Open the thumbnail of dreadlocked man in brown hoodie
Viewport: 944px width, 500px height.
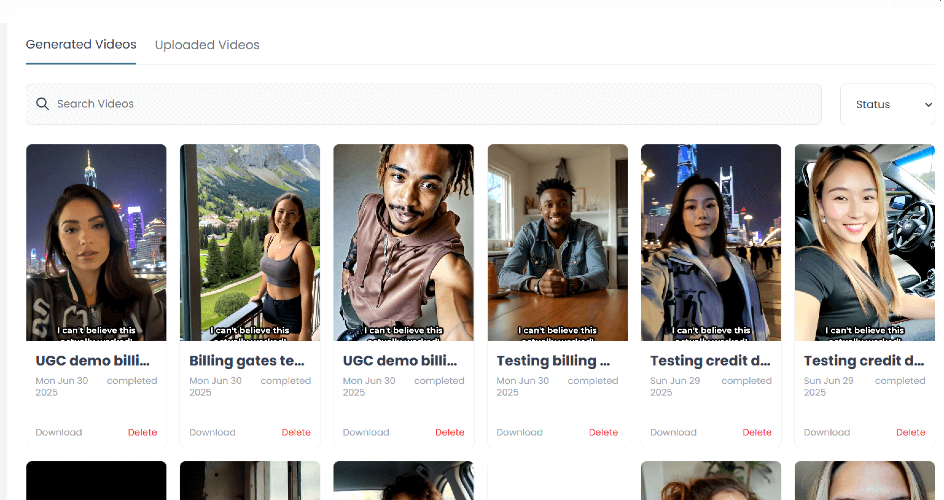pyautogui.click(x=403, y=242)
